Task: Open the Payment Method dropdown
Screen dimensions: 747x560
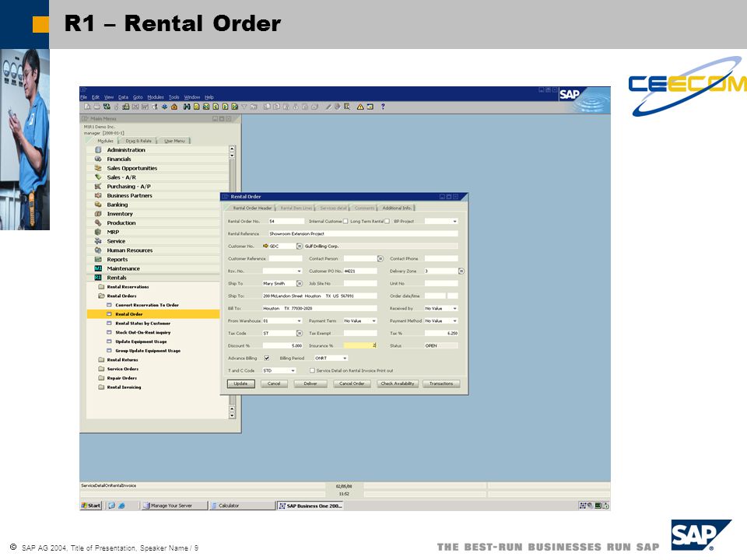Action: coord(455,321)
